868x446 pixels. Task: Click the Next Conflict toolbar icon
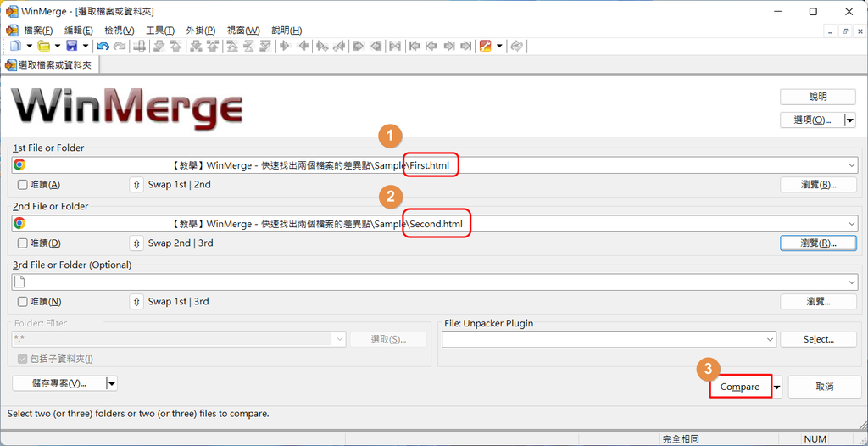coord(196,46)
